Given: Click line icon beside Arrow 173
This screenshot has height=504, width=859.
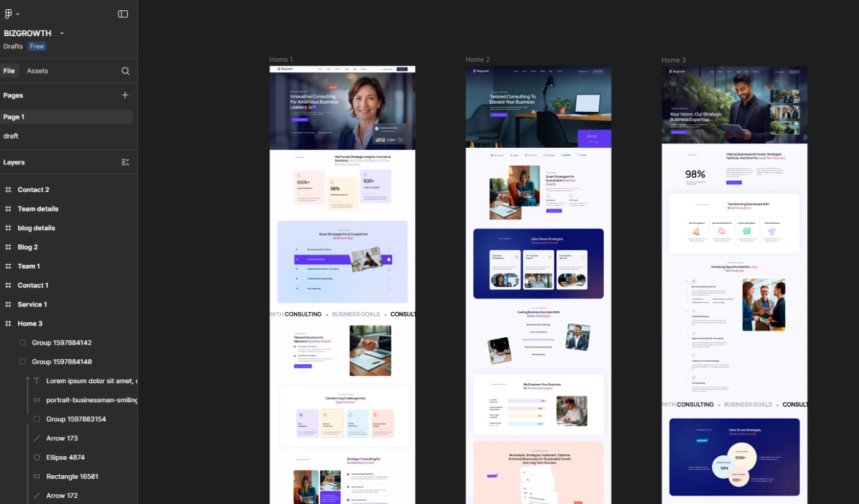Looking at the screenshot, I should click(37, 438).
